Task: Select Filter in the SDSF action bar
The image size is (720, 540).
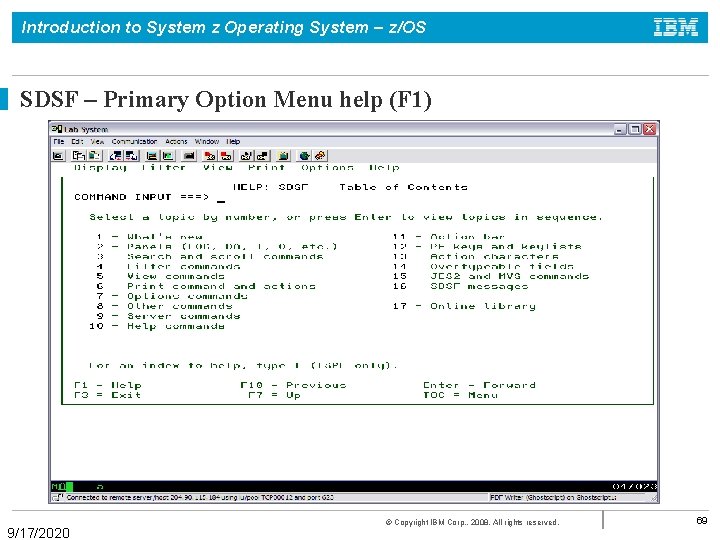Action: [x=164, y=168]
